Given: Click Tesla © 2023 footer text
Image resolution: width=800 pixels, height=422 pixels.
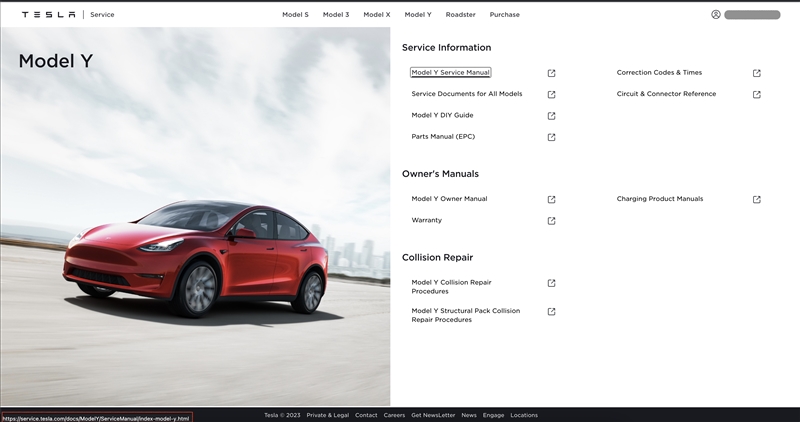Looking at the screenshot, I should pos(282,415).
